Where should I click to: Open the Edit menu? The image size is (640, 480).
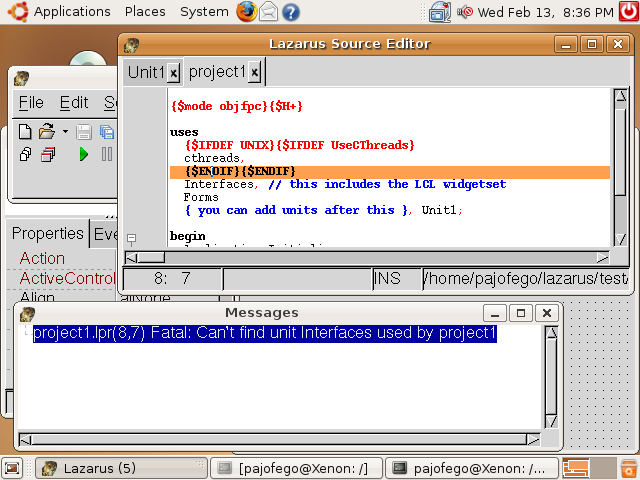74,103
